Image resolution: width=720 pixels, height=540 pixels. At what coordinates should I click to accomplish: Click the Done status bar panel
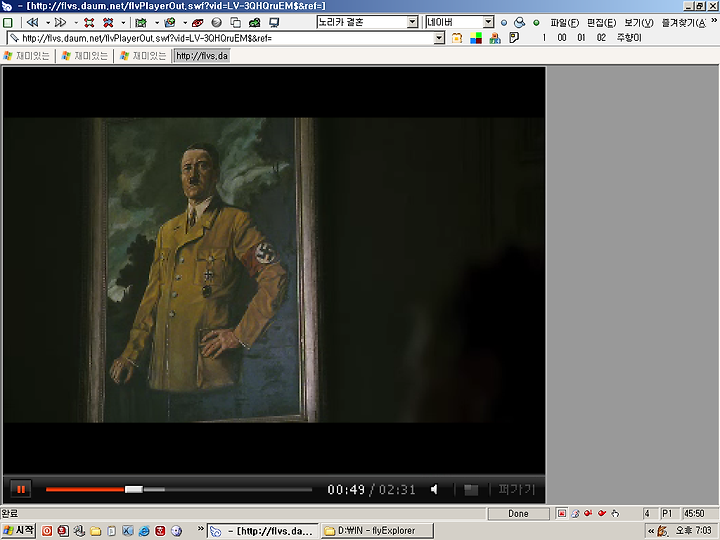[x=518, y=513]
